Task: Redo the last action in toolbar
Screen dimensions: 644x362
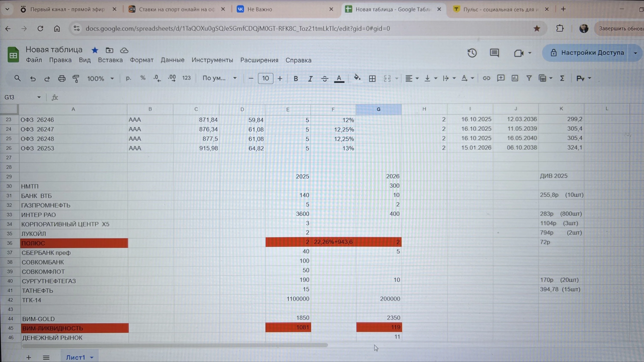Action: pos(47,79)
